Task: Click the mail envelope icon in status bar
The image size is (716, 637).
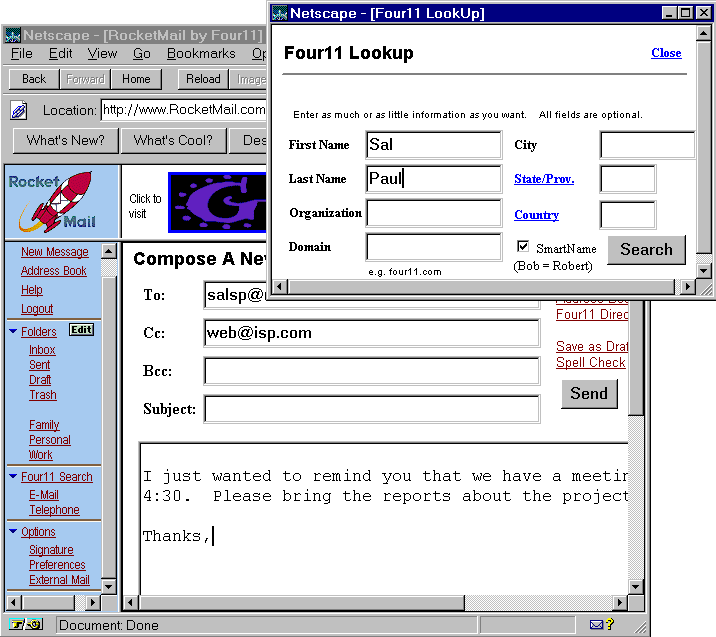Action: coord(596,624)
